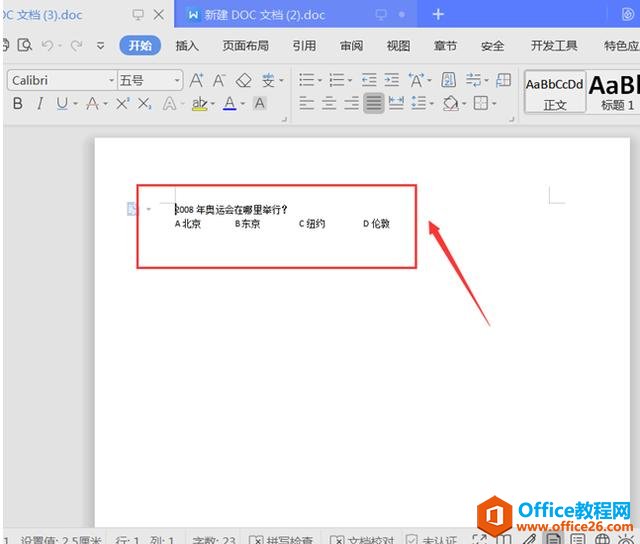Viewport: 640px width, 544px height.
Task: Select the 标题 1 style
Action: pyautogui.click(x=614, y=93)
